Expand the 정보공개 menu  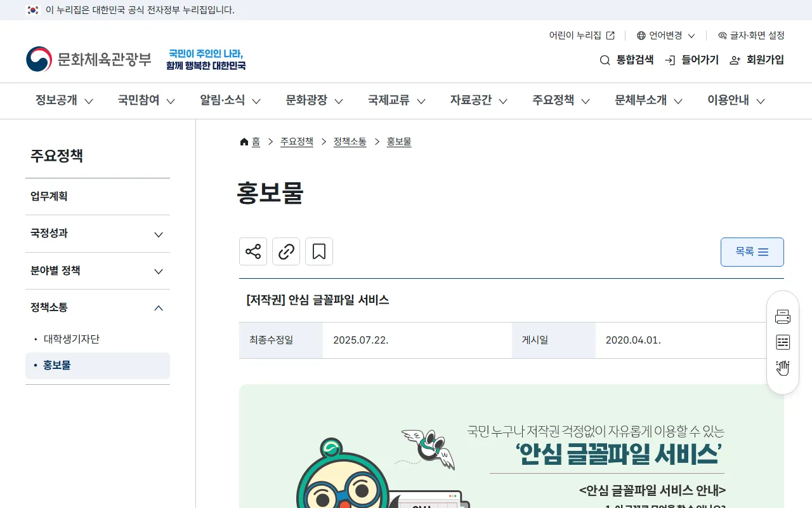[x=64, y=100]
